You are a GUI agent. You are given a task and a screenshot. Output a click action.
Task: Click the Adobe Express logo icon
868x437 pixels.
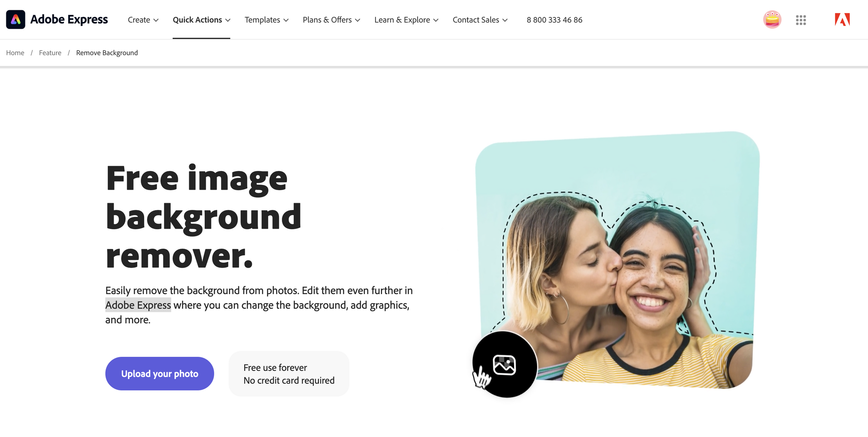tap(16, 20)
